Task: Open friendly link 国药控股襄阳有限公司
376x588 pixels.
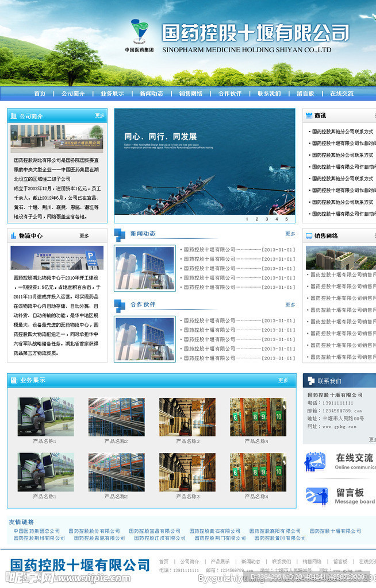Action: (275, 531)
